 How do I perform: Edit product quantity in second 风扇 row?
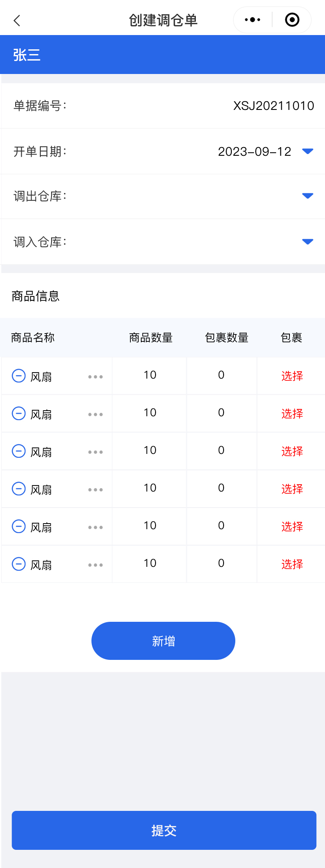(x=150, y=413)
